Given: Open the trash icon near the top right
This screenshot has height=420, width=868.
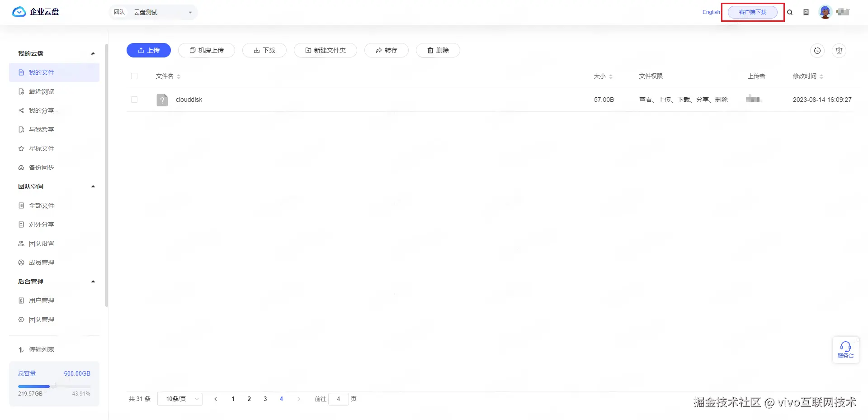Looking at the screenshot, I should tap(839, 51).
